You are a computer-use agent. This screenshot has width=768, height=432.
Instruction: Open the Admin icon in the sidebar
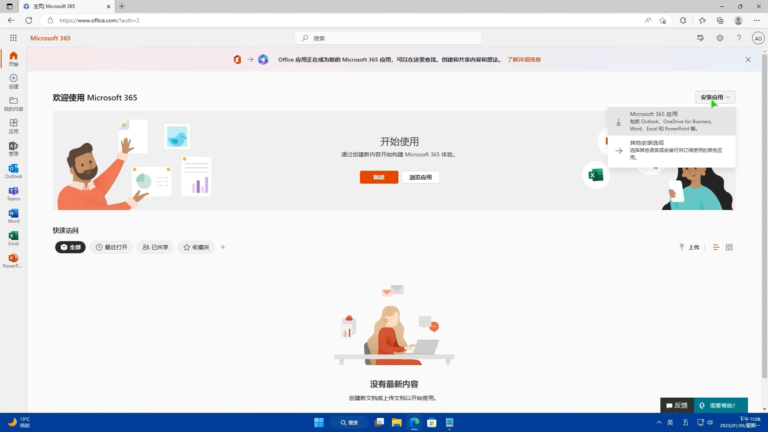coord(13,149)
